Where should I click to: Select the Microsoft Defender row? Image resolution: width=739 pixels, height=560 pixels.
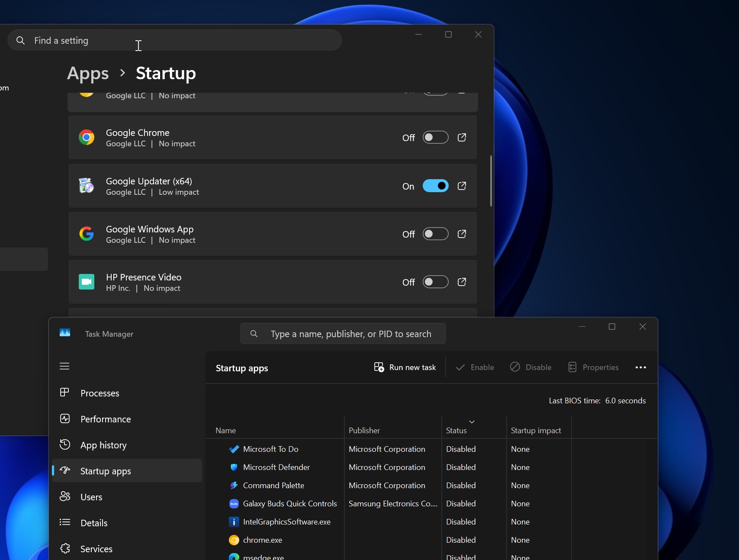[431, 467]
